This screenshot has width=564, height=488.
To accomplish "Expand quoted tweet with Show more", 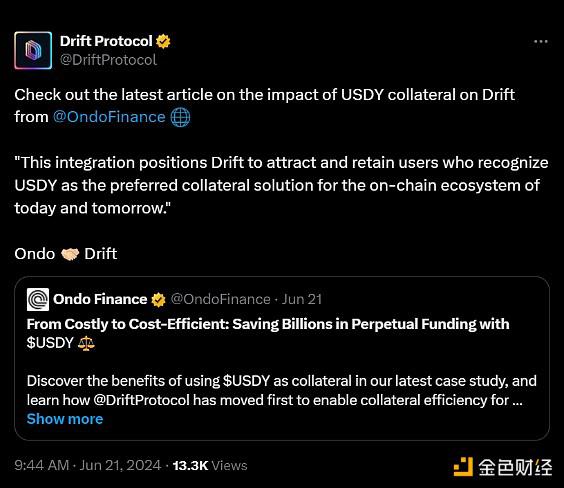I will click(x=65, y=419).
